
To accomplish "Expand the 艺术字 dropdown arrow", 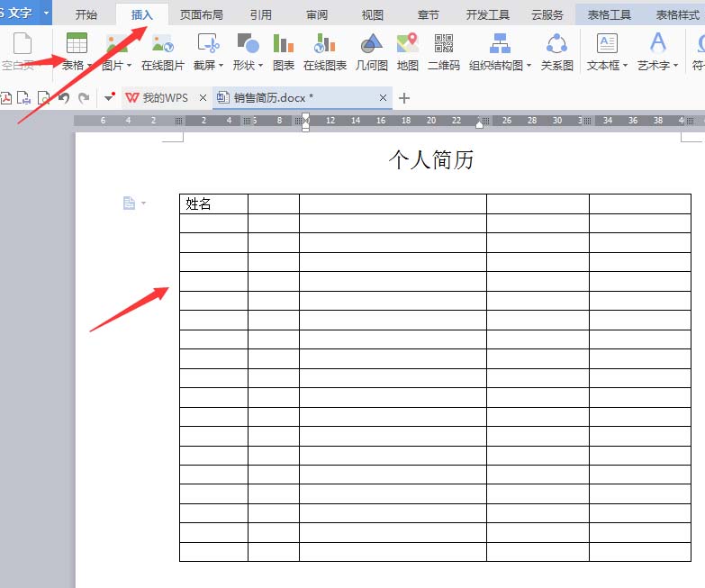I will (x=676, y=66).
